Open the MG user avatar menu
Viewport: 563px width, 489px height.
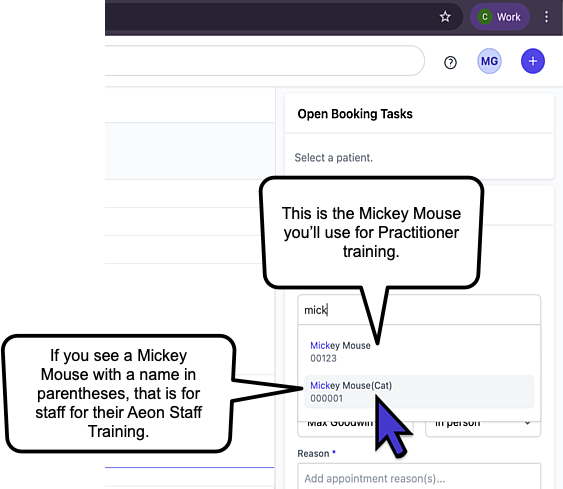489,61
